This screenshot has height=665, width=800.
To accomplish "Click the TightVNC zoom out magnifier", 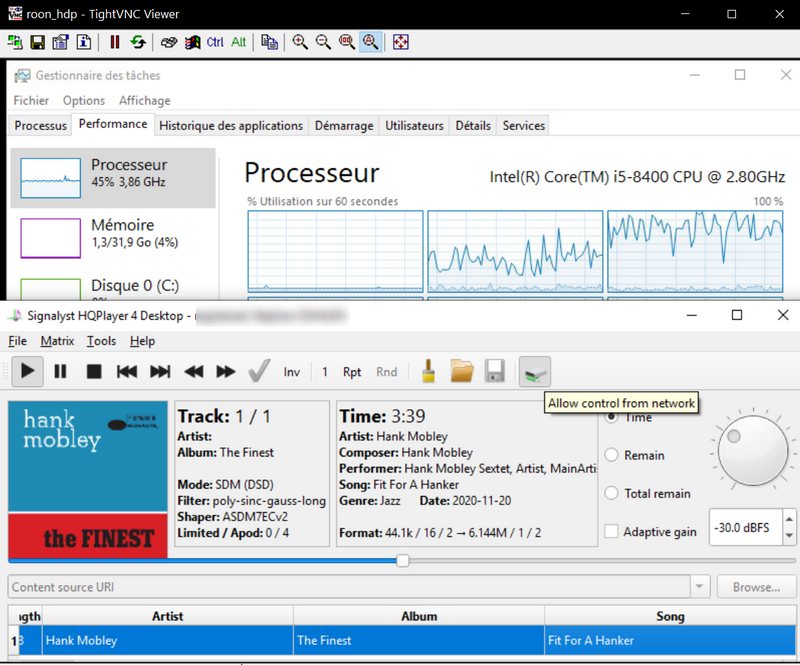I will pos(323,42).
